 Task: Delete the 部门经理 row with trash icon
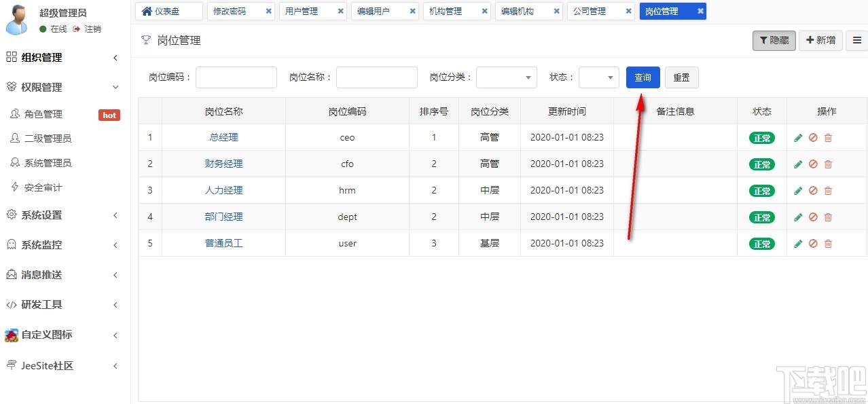[828, 217]
